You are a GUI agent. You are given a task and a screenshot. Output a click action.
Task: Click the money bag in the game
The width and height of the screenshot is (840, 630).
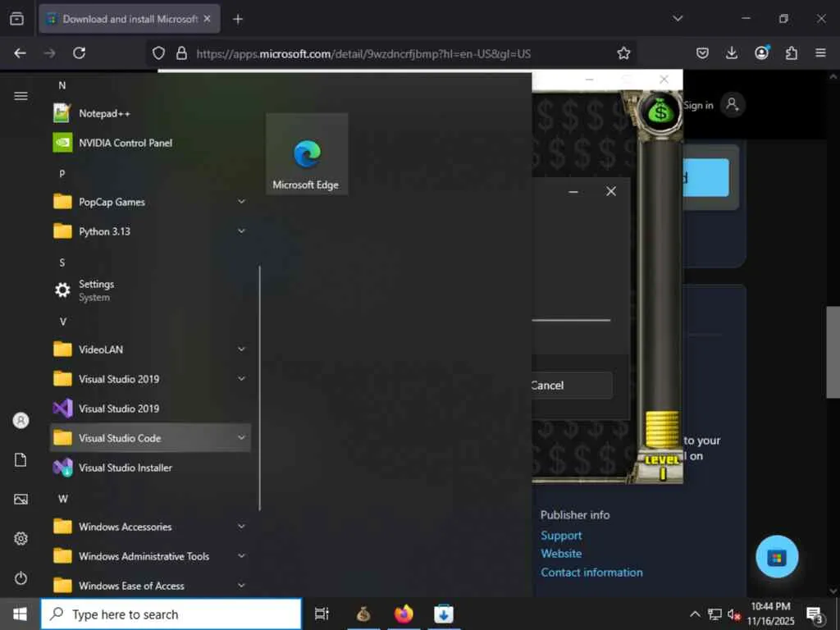point(660,112)
